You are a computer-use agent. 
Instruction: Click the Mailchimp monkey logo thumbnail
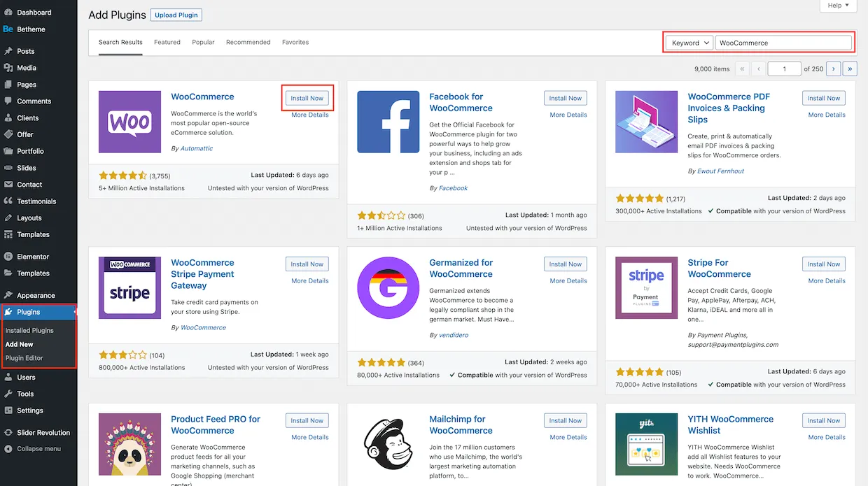[x=388, y=444]
